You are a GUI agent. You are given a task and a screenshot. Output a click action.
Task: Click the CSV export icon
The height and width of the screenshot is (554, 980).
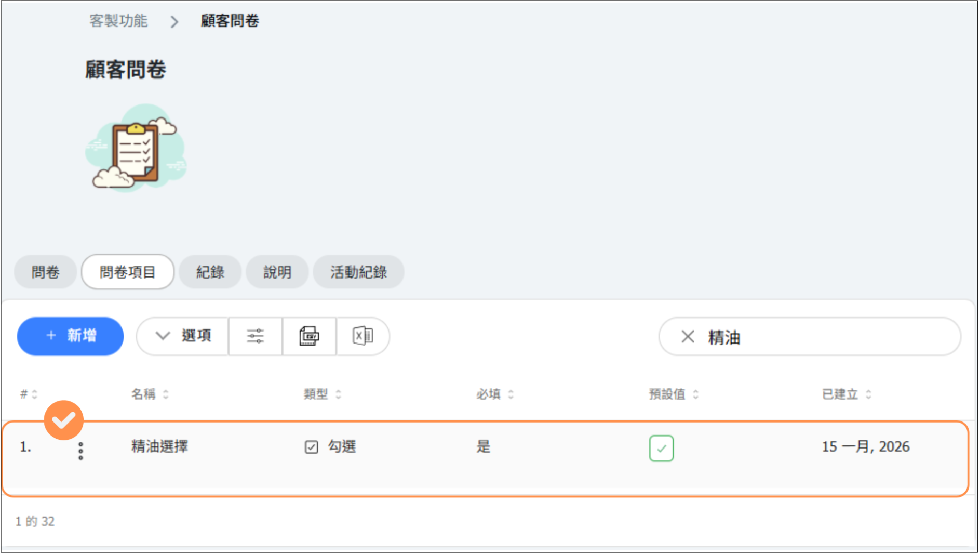[x=309, y=336]
